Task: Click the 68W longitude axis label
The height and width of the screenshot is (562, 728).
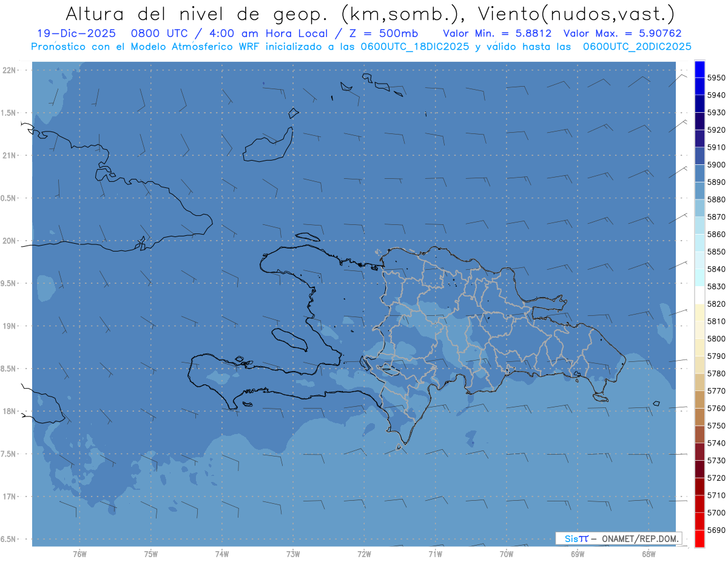Action: [x=649, y=554]
